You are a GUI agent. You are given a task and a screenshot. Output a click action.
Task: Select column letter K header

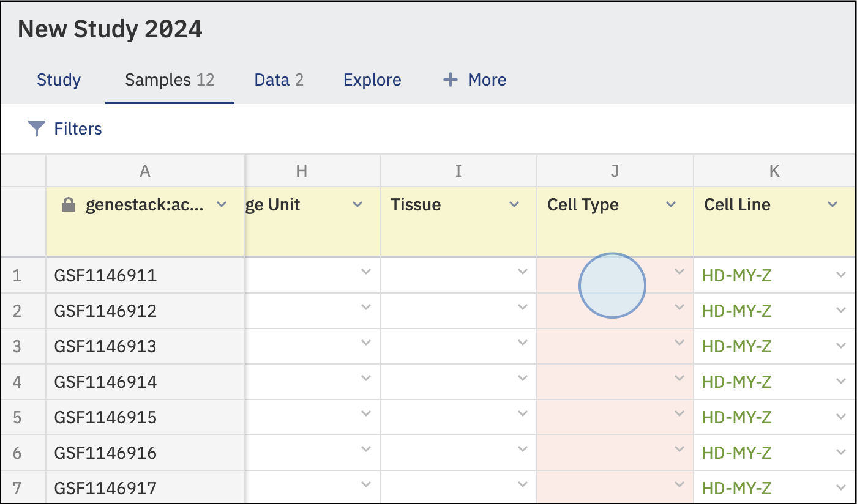[x=774, y=171]
